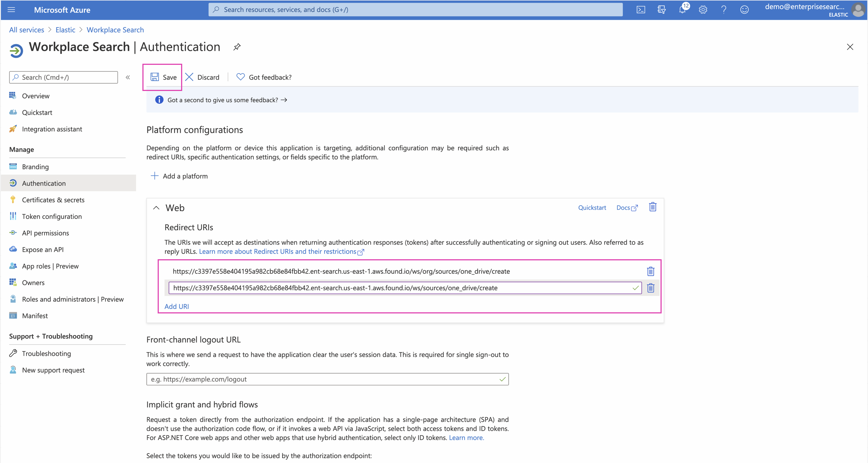The image size is (868, 463).
Task: Open the Cloud Shell icon
Action: point(641,10)
